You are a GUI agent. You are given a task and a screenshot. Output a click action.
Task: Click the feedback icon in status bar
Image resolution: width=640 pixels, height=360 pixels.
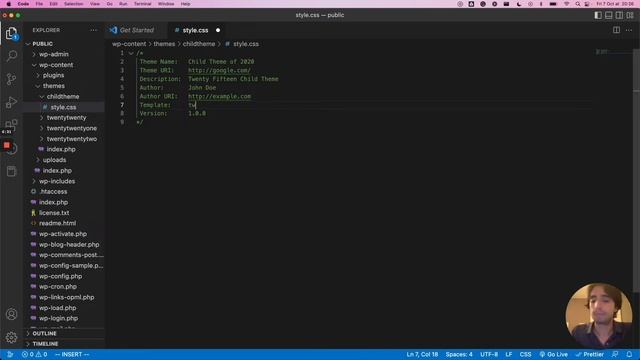[615, 354]
